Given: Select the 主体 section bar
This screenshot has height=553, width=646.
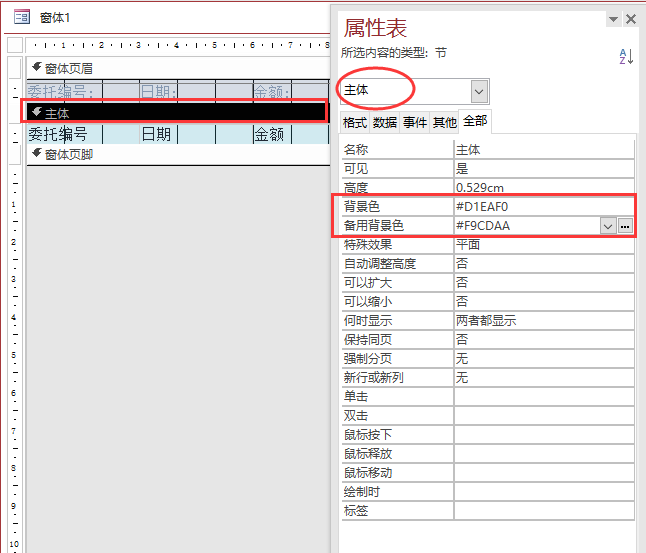Looking at the screenshot, I should [x=178, y=112].
